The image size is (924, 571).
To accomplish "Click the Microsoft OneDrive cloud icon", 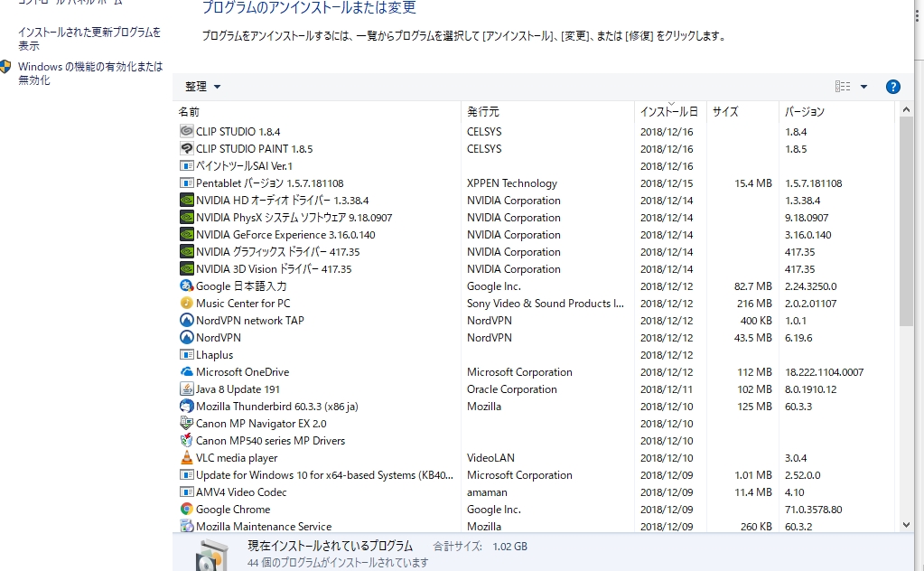I will (x=186, y=371).
